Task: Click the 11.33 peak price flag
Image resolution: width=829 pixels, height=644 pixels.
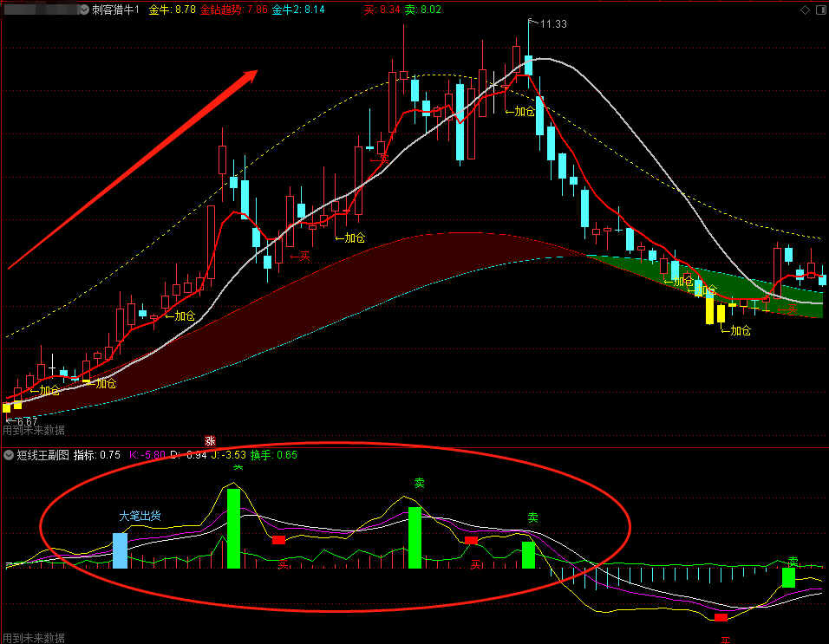Action: (x=552, y=24)
